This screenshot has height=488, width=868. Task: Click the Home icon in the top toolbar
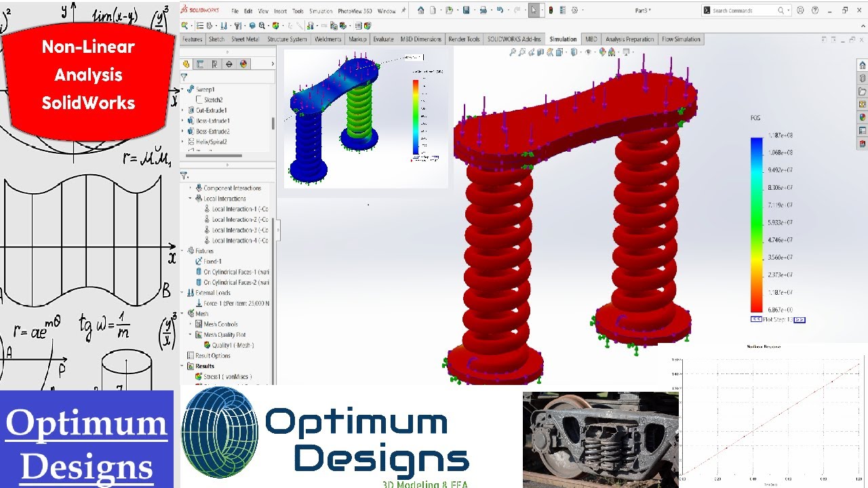(420, 10)
